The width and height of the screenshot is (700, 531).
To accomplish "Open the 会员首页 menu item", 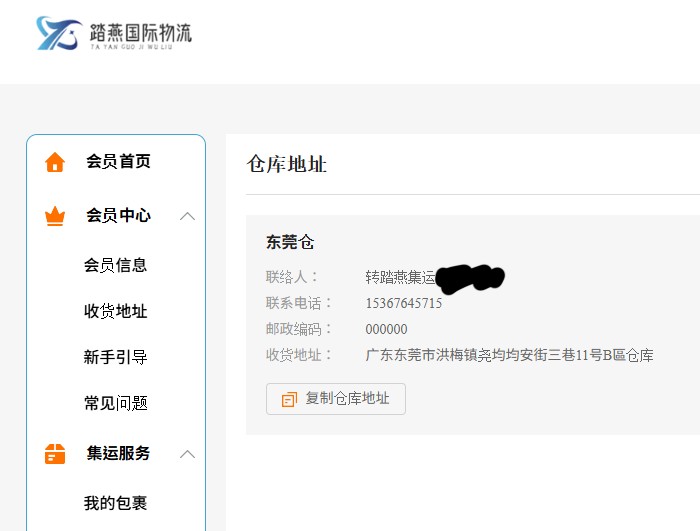I will [118, 162].
